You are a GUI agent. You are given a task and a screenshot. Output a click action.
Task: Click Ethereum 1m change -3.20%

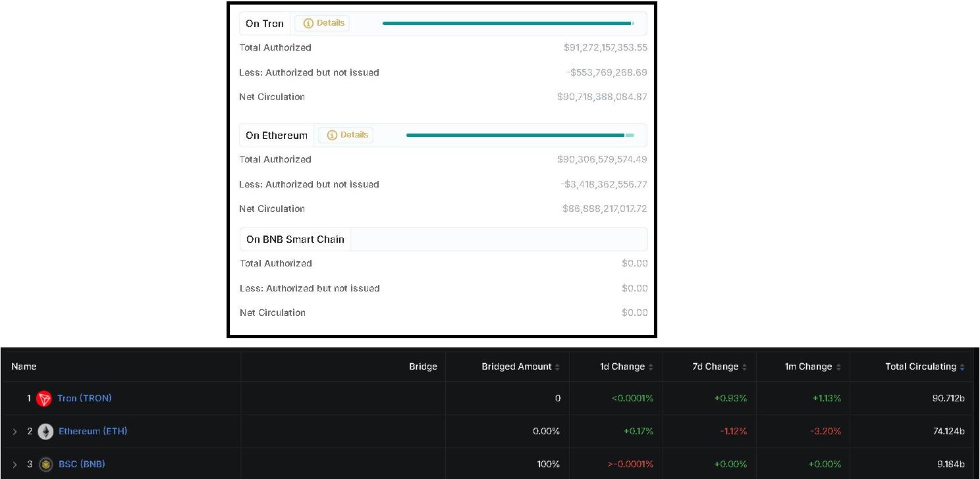[826, 431]
